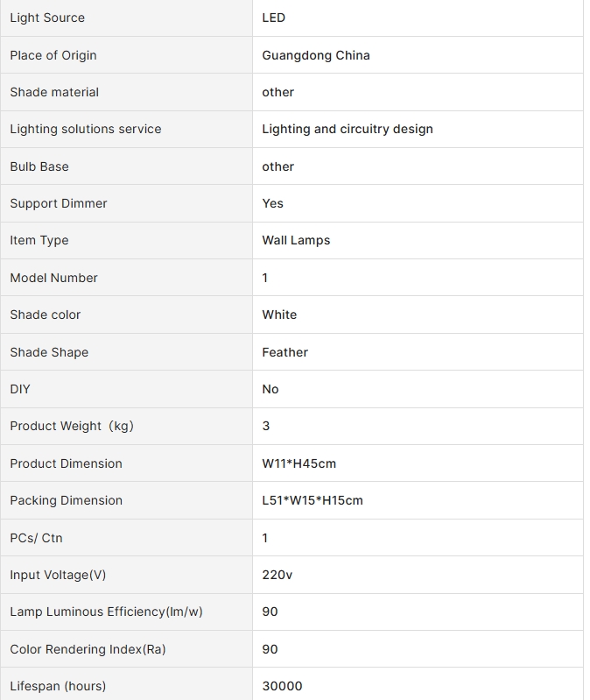Select the Support Dimmer Yes value

coord(272,203)
